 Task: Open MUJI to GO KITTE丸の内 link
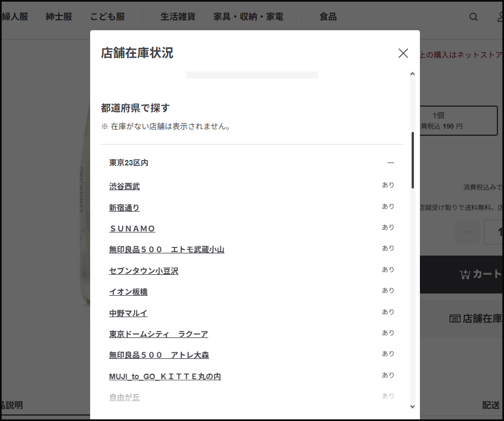(165, 376)
